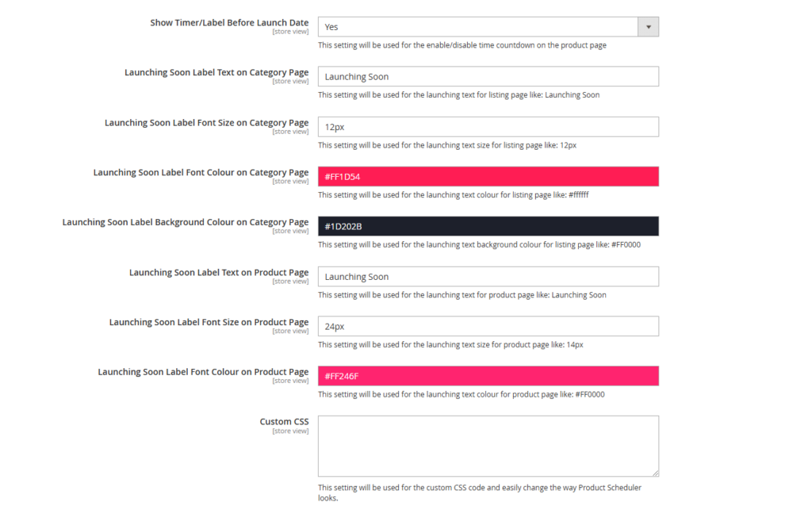This screenshot has width=812, height=510.
Task: Click inside the Custom CSS text area
Action: (x=488, y=444)
